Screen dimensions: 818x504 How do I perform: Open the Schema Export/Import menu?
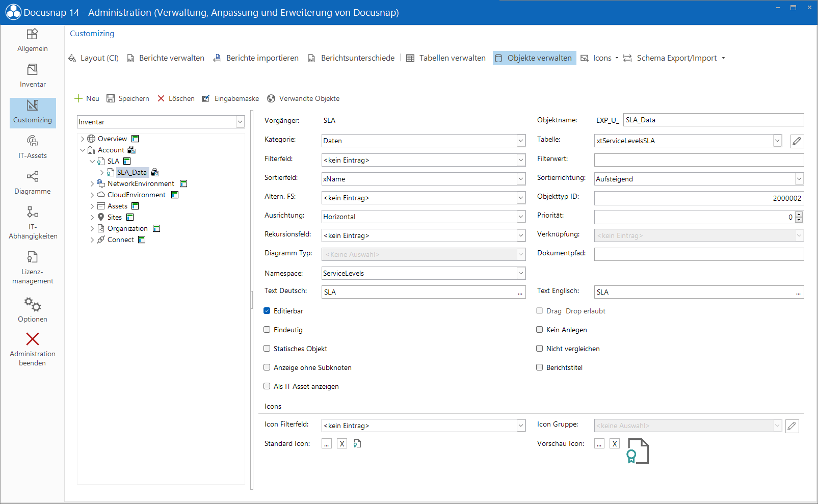pos(674,58)
